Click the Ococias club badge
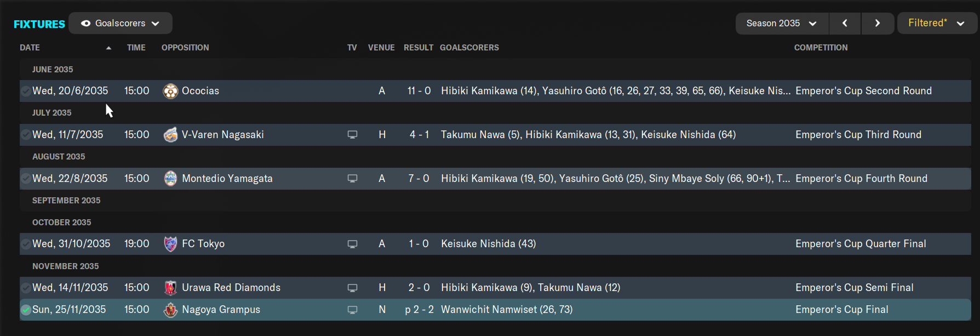 pyautogui.click(x=170, y=91)
